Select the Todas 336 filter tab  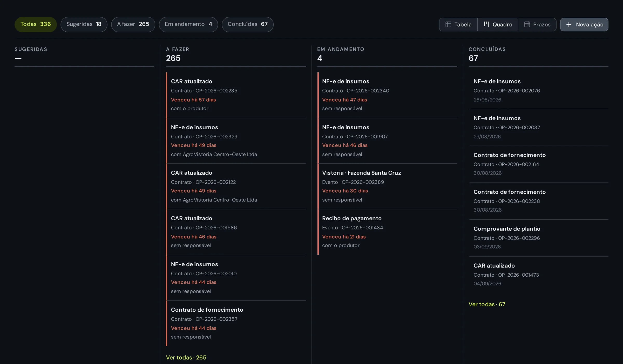[x=36, y=24]
